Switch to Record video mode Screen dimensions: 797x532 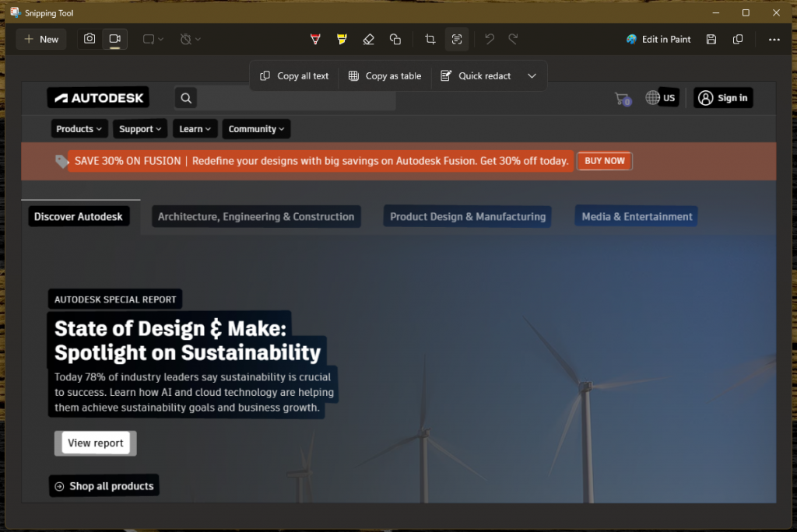coord(115,39)
